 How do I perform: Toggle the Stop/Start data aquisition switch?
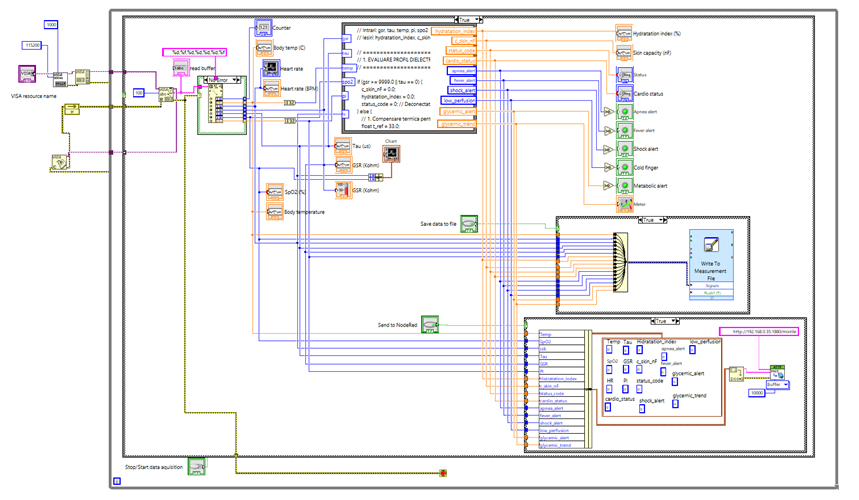tap(197, 466)
